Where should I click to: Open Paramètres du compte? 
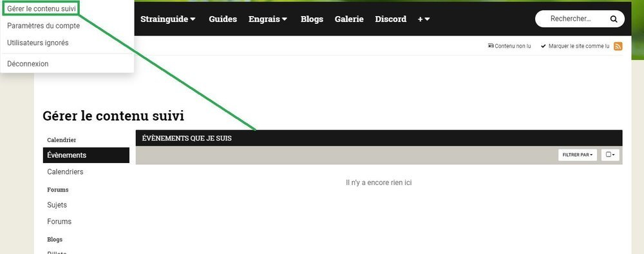coord(44,26)
